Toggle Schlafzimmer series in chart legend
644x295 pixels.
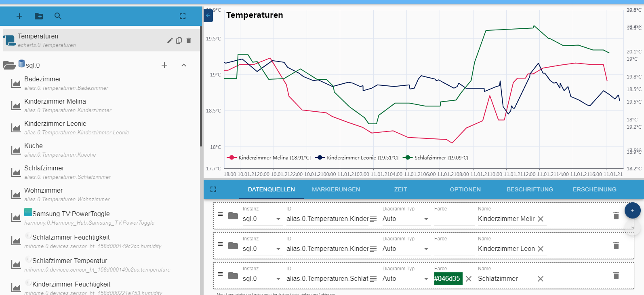(436, 158)
